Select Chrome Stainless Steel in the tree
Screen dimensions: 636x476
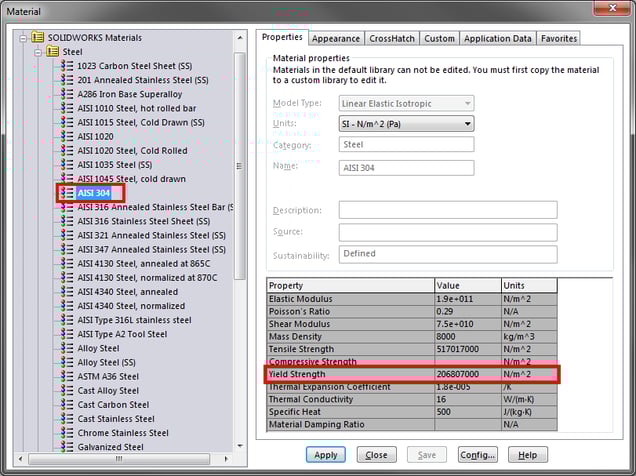point(123,433)
